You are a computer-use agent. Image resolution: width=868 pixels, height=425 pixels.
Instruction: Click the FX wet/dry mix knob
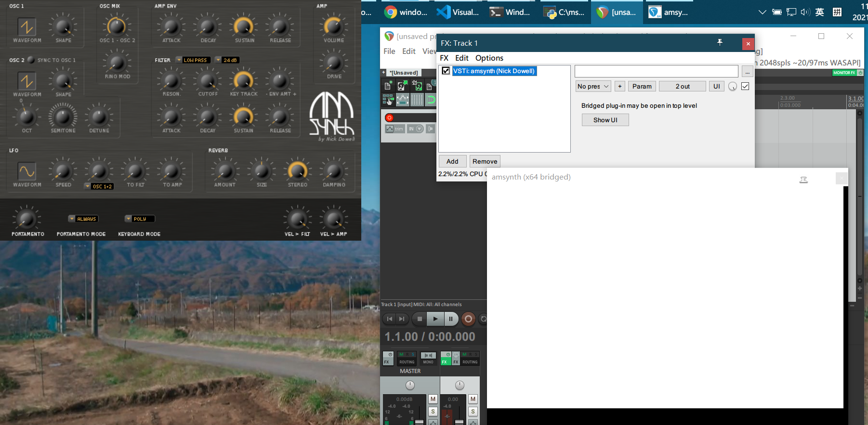pos(733,87)
